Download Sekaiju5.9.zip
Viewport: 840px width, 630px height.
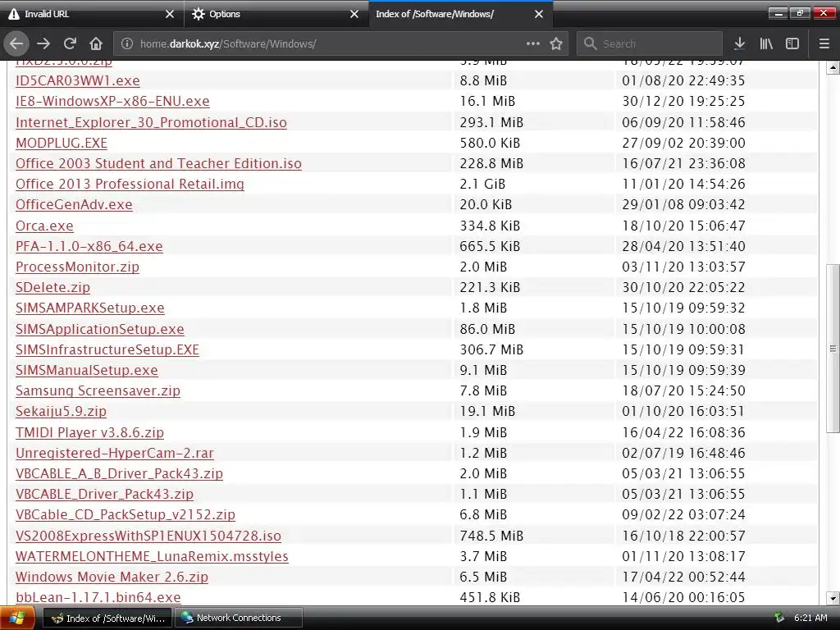(x=61, y=412)
